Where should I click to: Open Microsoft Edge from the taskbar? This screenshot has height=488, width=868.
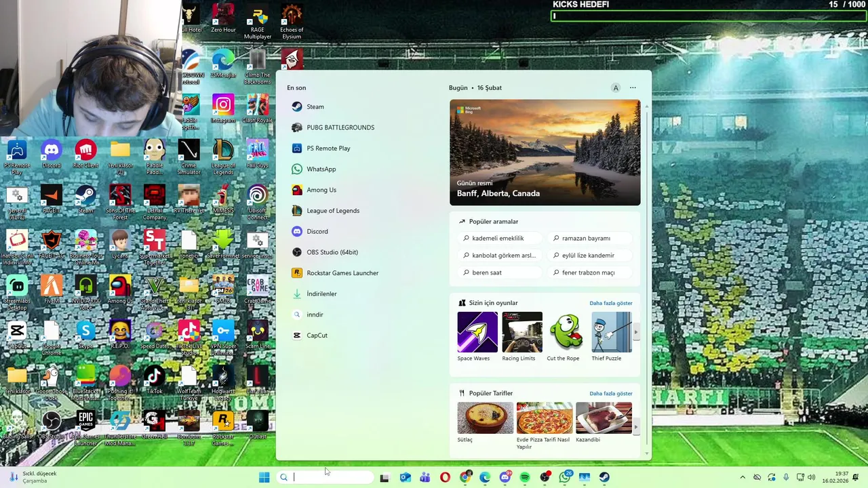point(485,477)
